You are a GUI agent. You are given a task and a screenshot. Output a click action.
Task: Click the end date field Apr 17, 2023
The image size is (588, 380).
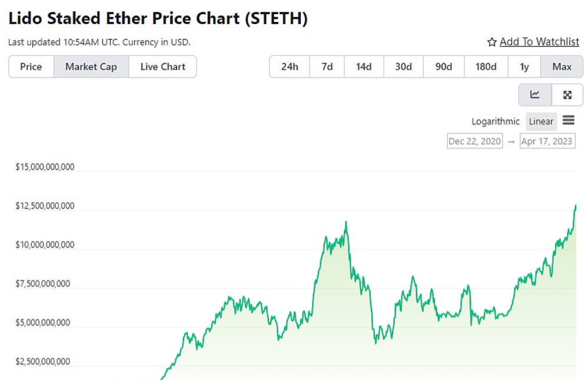(x=547, y=141)
